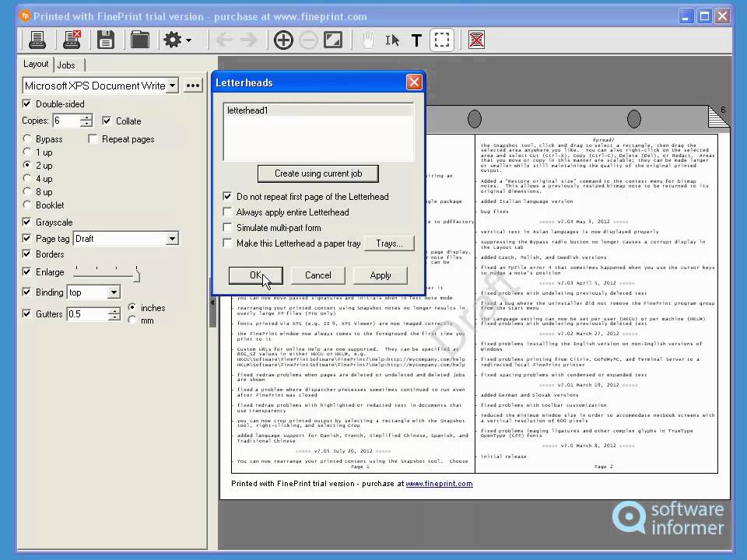Toggle the Binding checkbox

pyautogui.click(x=26, y=292)
